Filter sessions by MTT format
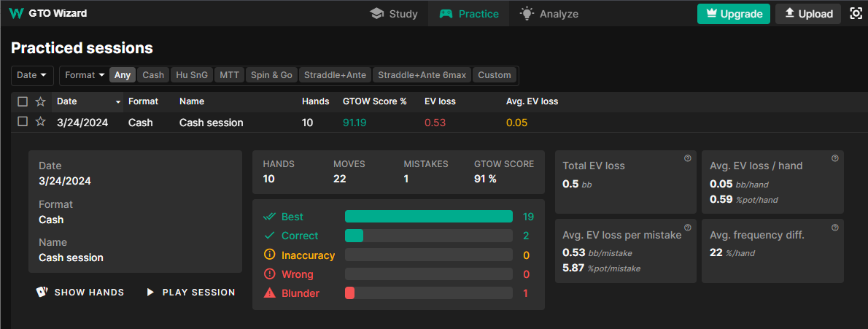The width and height of the screenshot is (868, 329). pos(229,74)
